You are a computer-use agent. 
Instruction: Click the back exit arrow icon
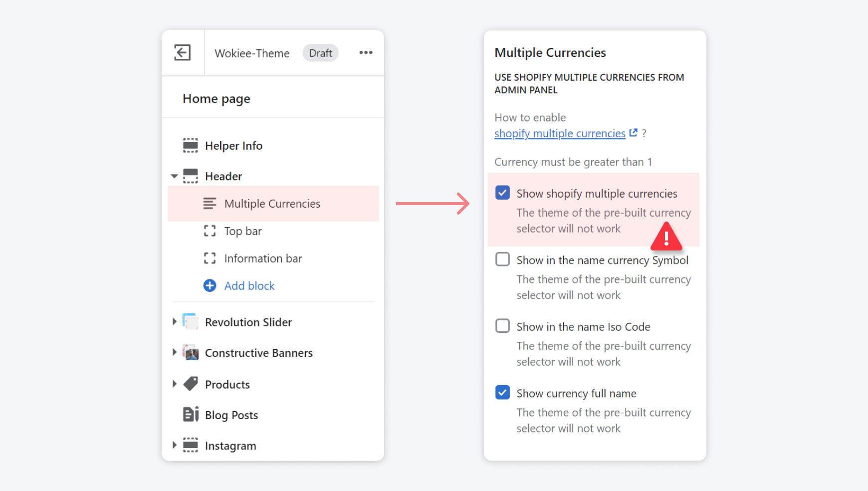(182, 52)
